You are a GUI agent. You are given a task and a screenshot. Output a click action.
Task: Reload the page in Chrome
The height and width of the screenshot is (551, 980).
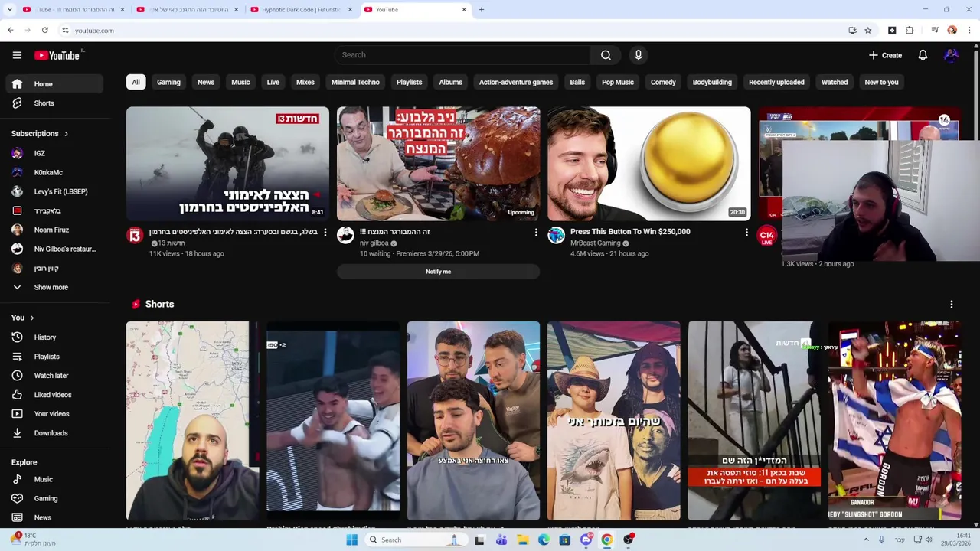(x=45, y=31)
